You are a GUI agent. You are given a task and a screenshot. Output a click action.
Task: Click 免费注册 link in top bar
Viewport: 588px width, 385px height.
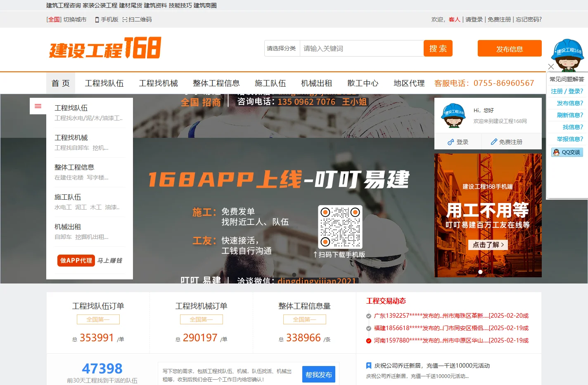[499, 20]
